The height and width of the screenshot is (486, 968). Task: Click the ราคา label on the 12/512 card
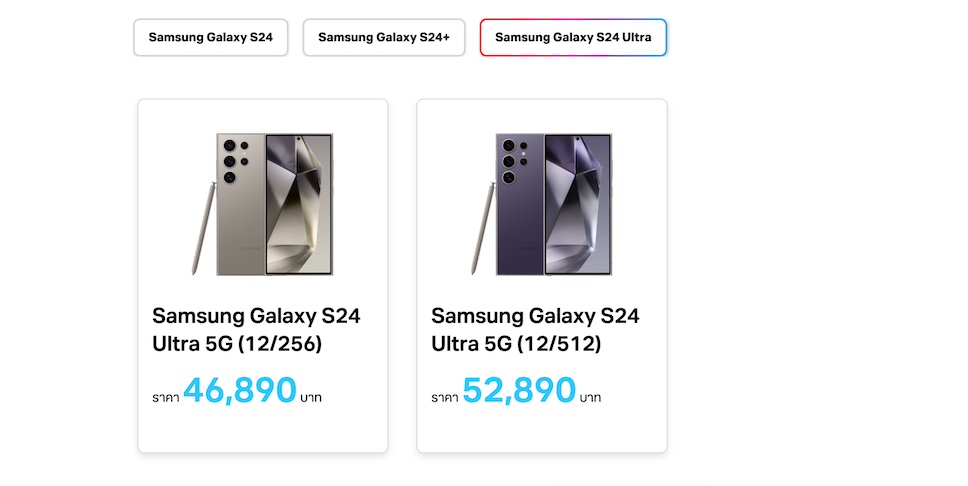click(x=444, y=398)
